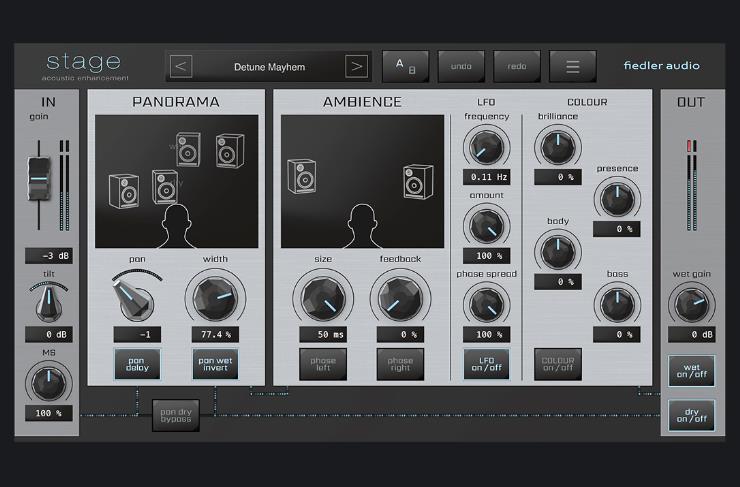Click the width knob in Panorama
The image size is (740, 487).
tap(215, 299)
